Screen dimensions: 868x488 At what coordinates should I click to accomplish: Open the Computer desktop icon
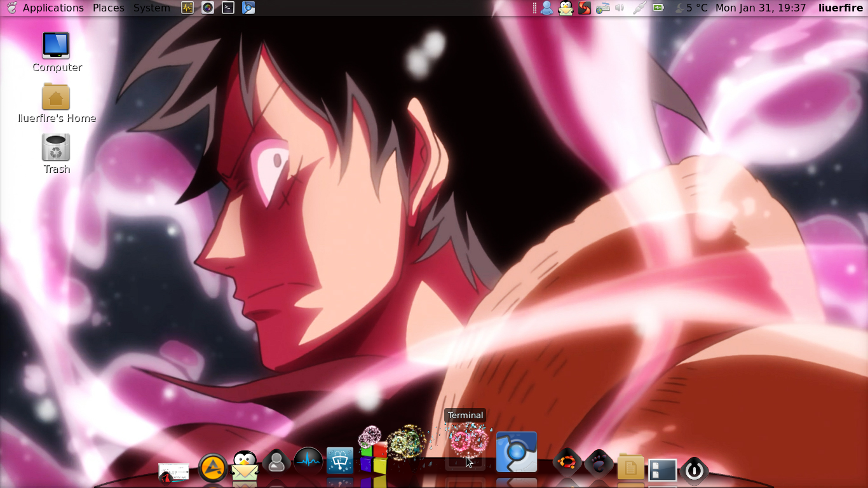click(x=57, y=52)
